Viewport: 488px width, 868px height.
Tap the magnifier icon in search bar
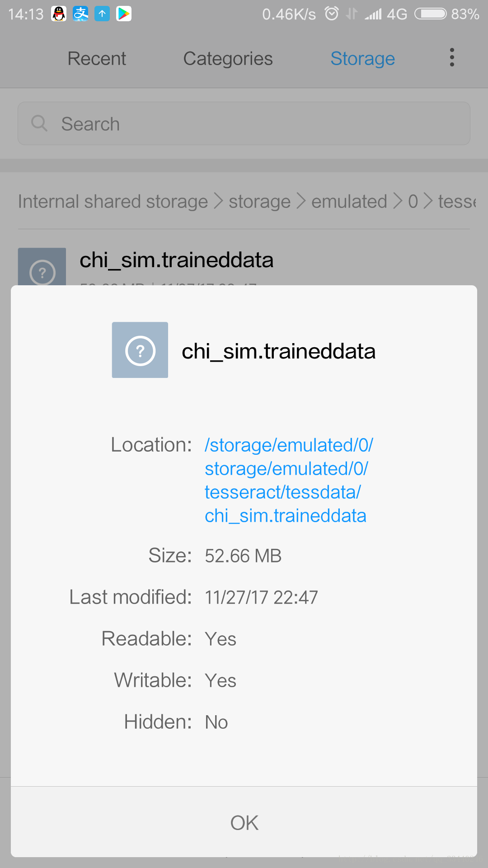(x=39, y=123)
